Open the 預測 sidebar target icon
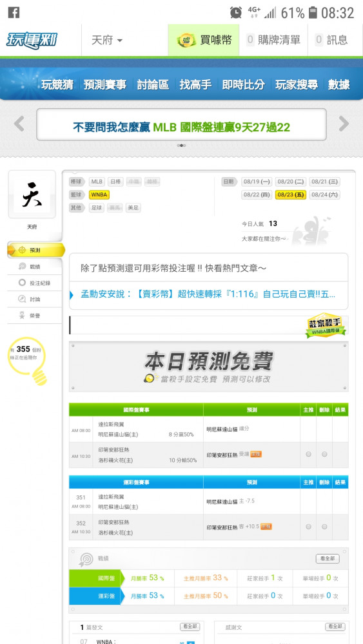The height and width of the screenshot is (644, 363). pyautogui.click(x=23, y=250)
